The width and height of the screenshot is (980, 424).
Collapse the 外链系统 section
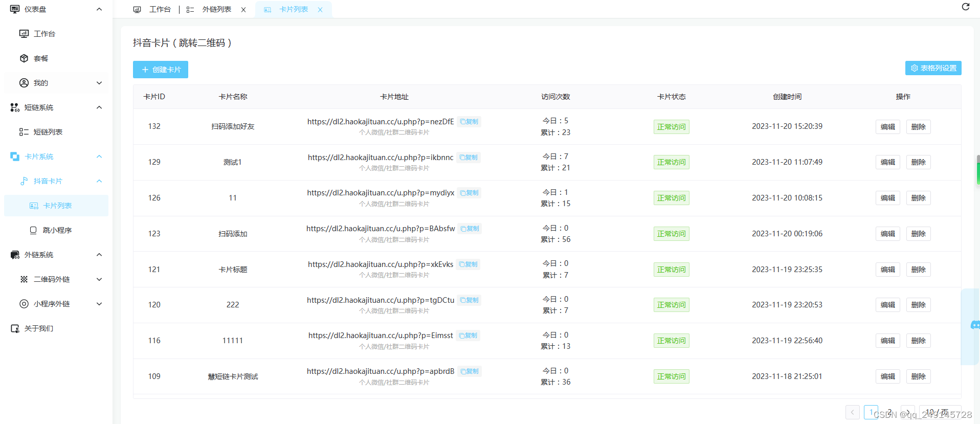tap(99, 255)
